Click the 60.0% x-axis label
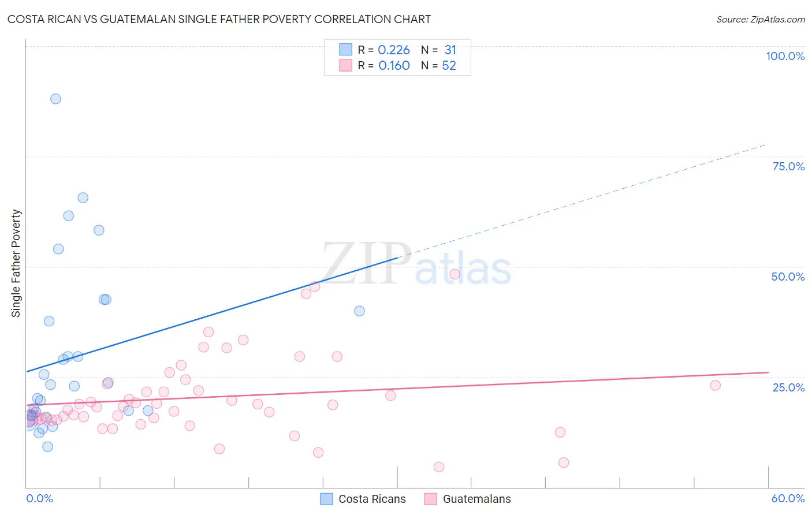 click(788, 498)
